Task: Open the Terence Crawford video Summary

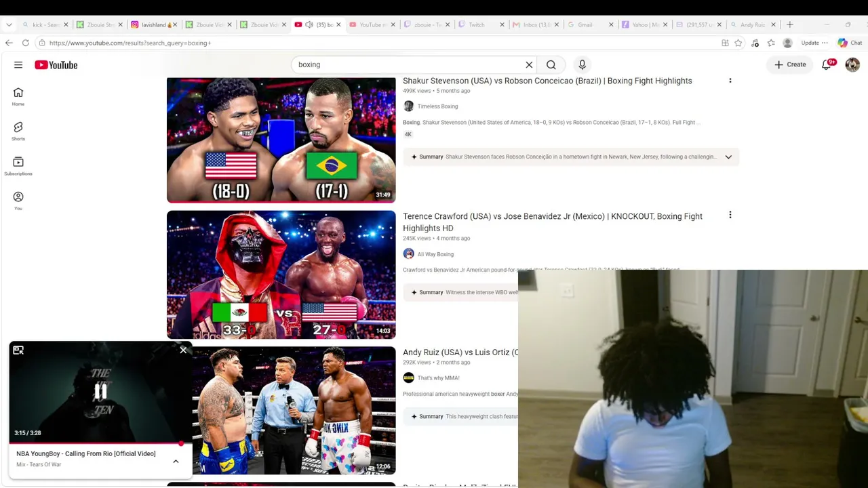Action: click(x=461, y=293)
